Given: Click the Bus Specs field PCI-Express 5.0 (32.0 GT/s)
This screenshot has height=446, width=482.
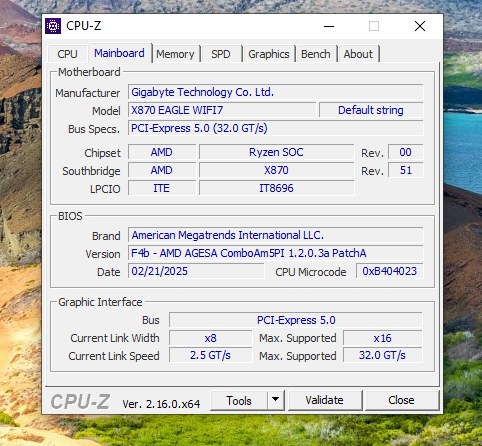Looking at the screenshot, I should (x=276, y=128).
